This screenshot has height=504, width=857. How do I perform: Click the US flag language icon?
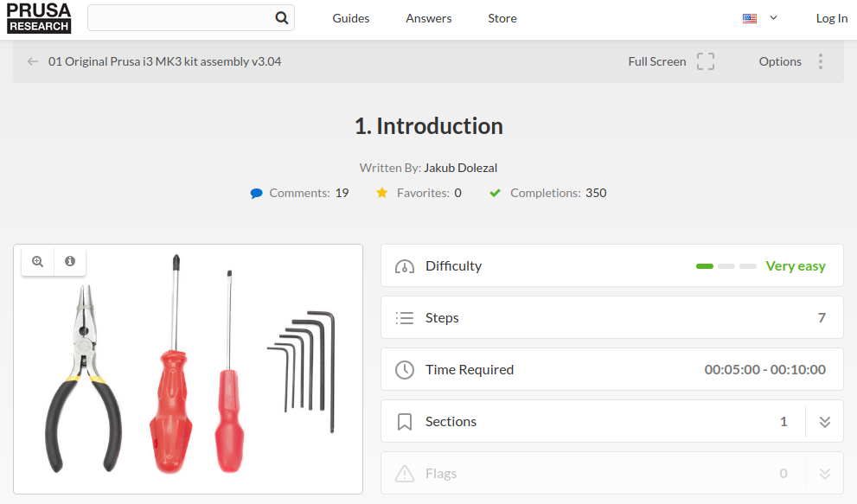pos(749,18)
